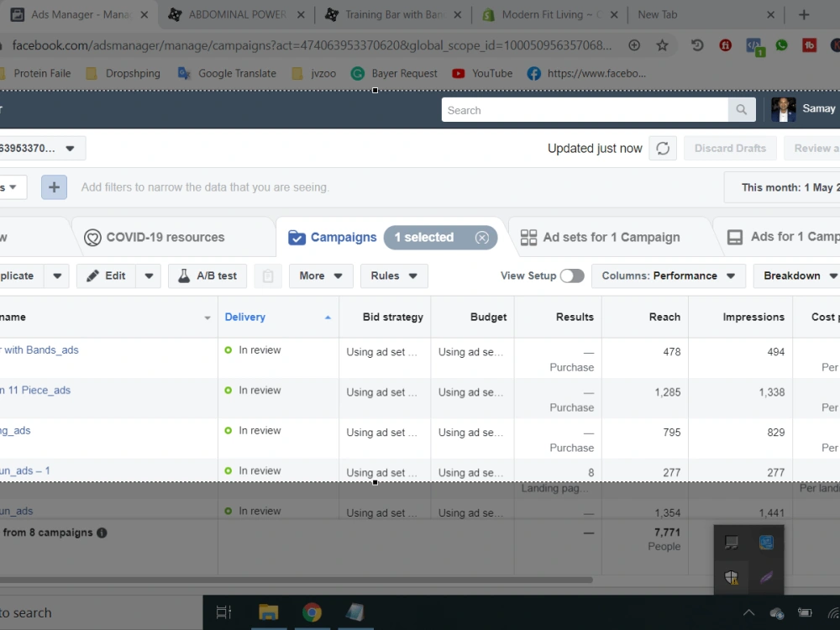Open the code-tag extension with green badge

pyautogui.click(x=755, y=46)
